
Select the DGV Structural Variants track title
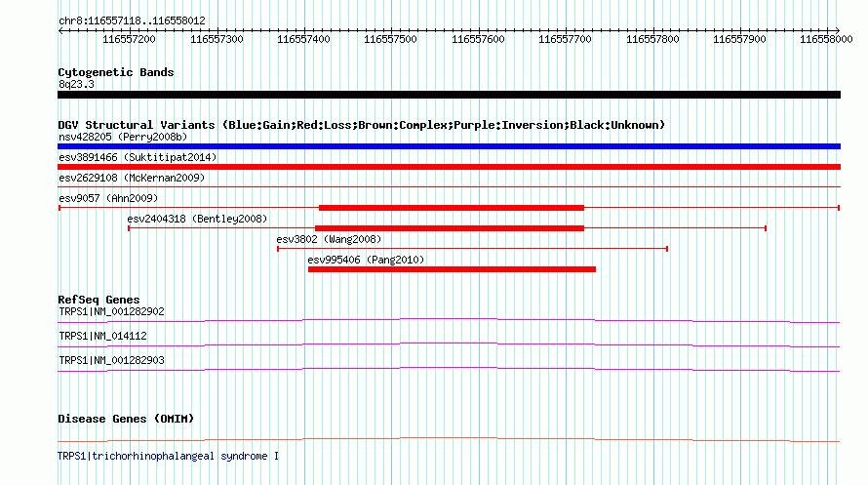point(361,125)
